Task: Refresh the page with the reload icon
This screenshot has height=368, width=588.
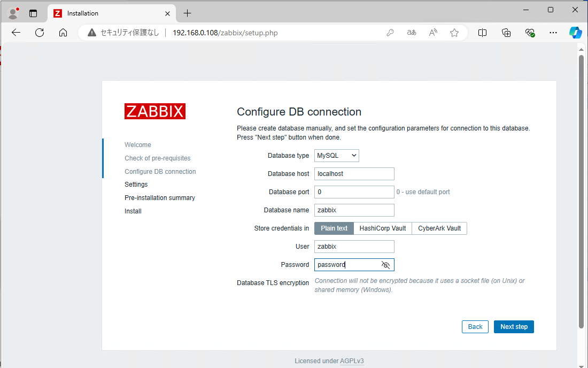Action: pyautogui.click(x=39, y=33)
